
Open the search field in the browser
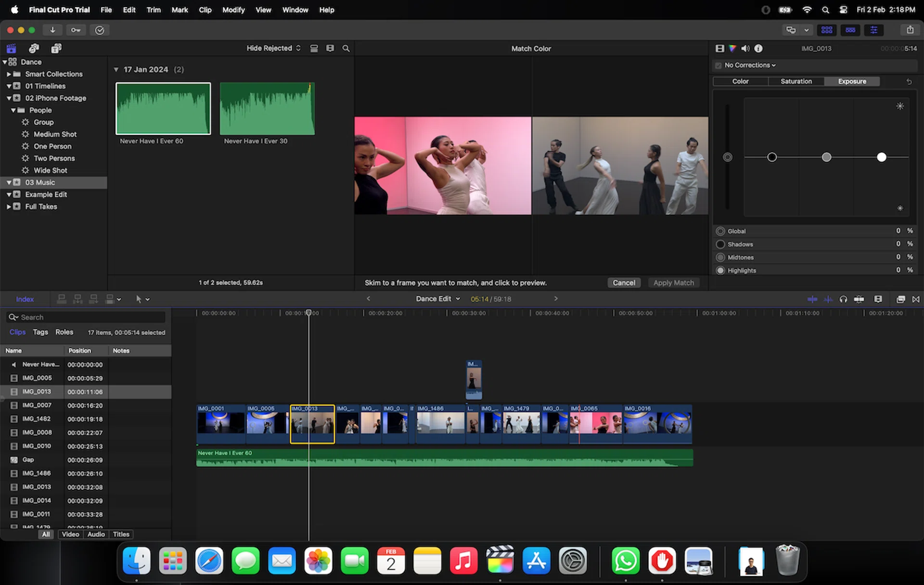(x=346, y=48)
